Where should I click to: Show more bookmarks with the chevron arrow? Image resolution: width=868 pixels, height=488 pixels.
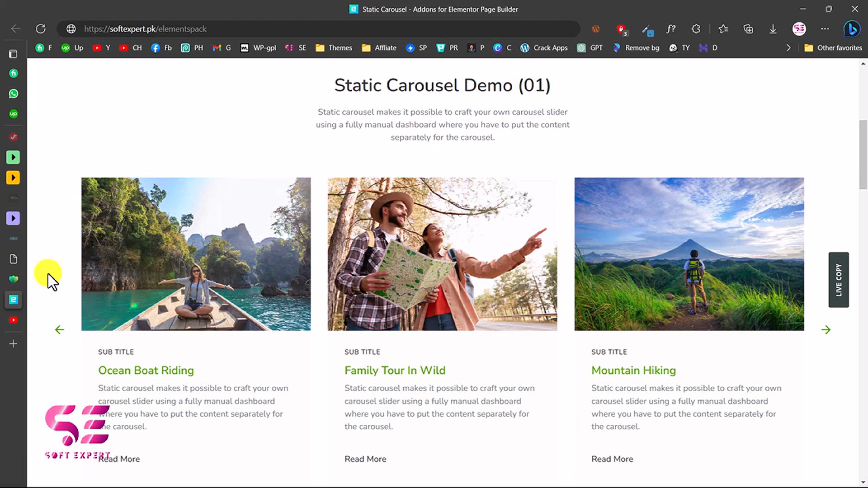(x=788, y=48)
